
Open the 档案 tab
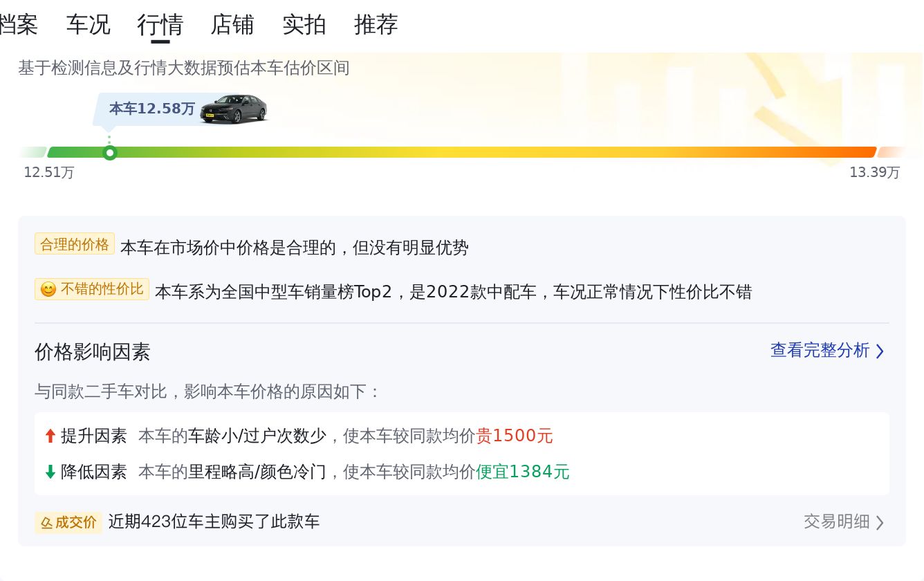(18, 25)
